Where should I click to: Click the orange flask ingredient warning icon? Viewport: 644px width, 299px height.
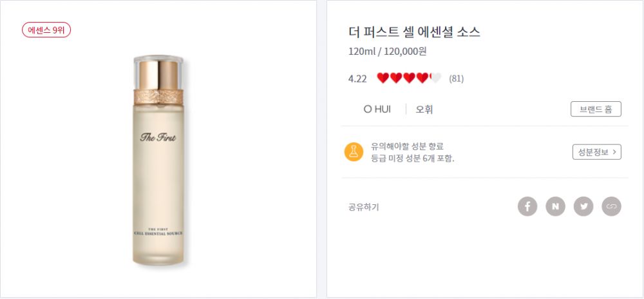(354, 152)
